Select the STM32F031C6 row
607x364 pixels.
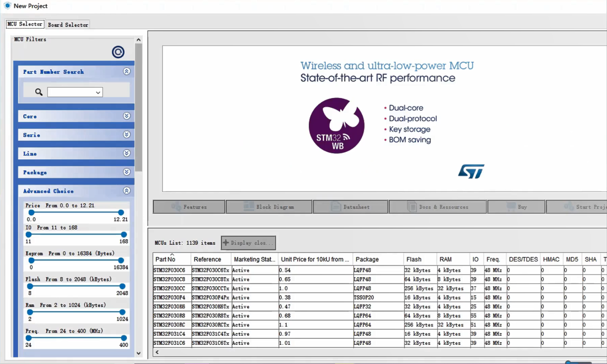point(380,343)
